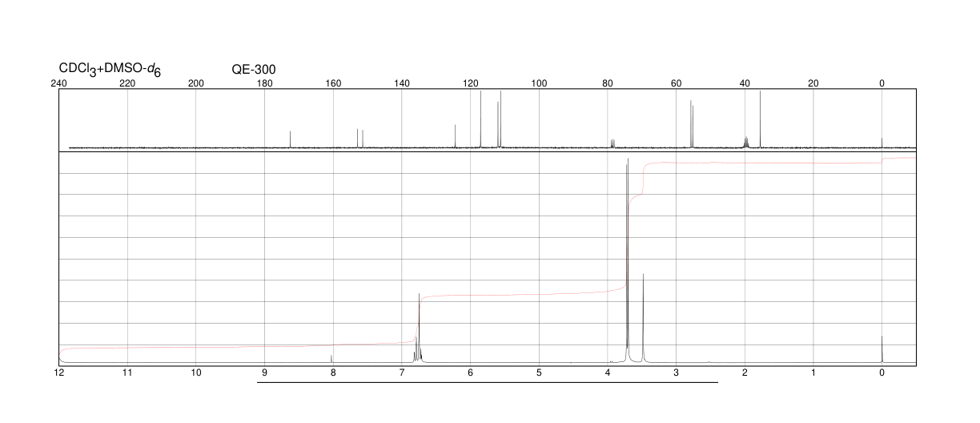Screen dimensions: 980x423
Task: Select the 20 tick label on carbon axis
Action: click(x=813, y=83)
